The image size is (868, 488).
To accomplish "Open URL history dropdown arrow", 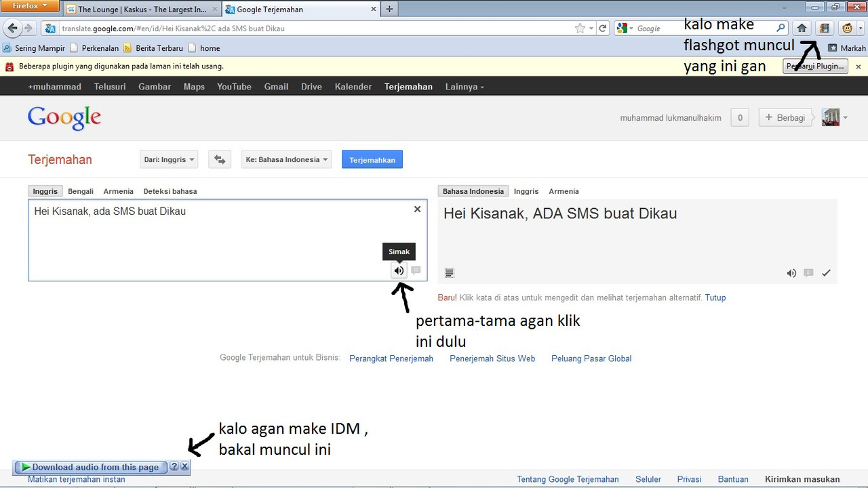I will coord(591,28).
